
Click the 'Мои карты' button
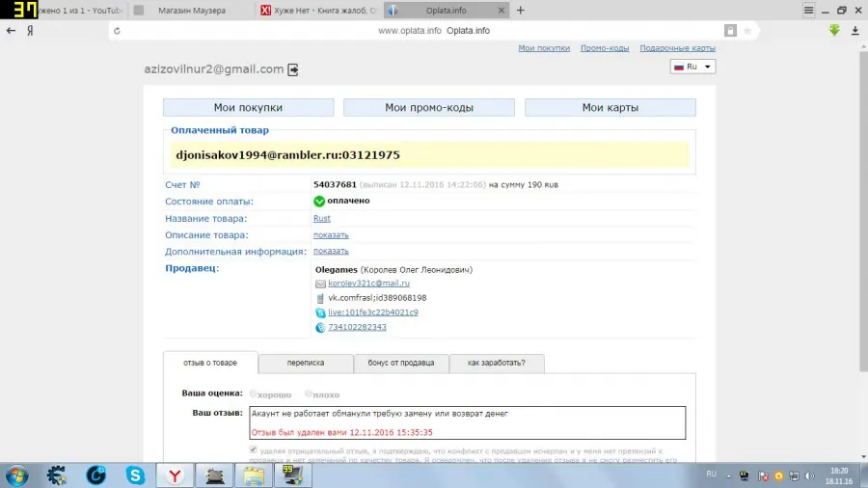(x=610, y=108)
